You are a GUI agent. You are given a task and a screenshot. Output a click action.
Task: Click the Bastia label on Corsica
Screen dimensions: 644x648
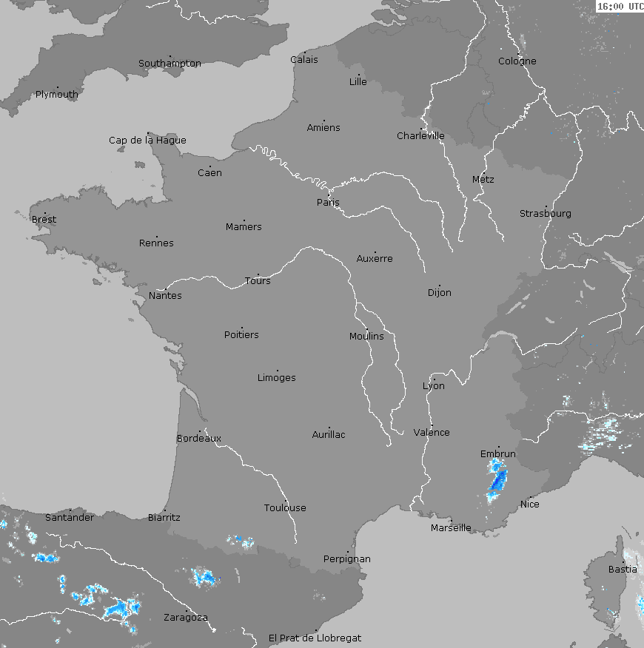(623, 569)
